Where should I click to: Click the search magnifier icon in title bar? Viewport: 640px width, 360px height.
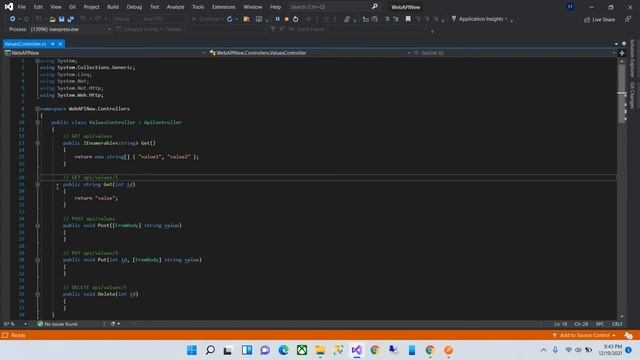tap(375, 7)
